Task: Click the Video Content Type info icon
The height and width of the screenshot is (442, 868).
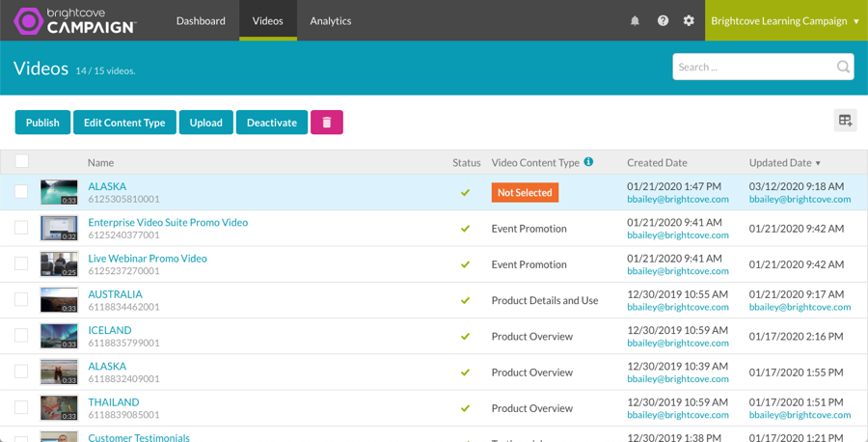Action: 588,162
